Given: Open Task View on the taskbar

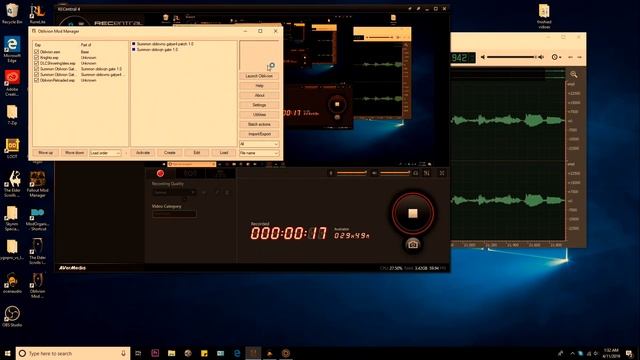Looking at the screenshot, I should [138, 353].
